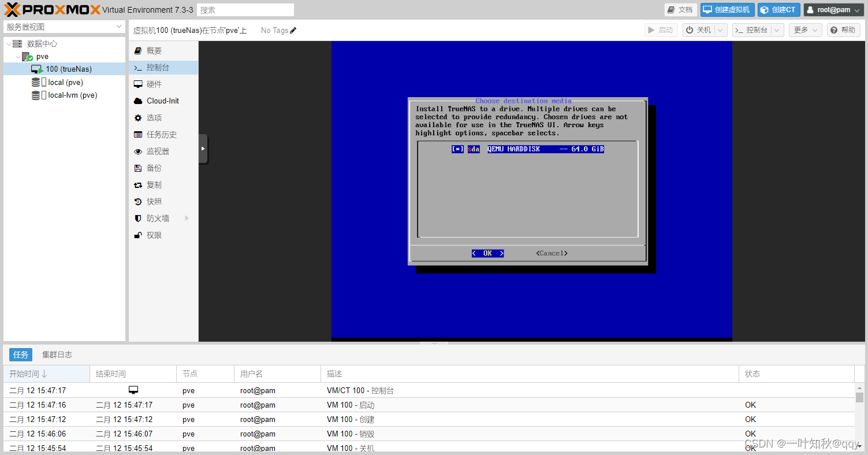The height and width of the screenshot is (455, 868).
Task: Open the 关机 dropdown arrow
Action: (x=721, y=30)
